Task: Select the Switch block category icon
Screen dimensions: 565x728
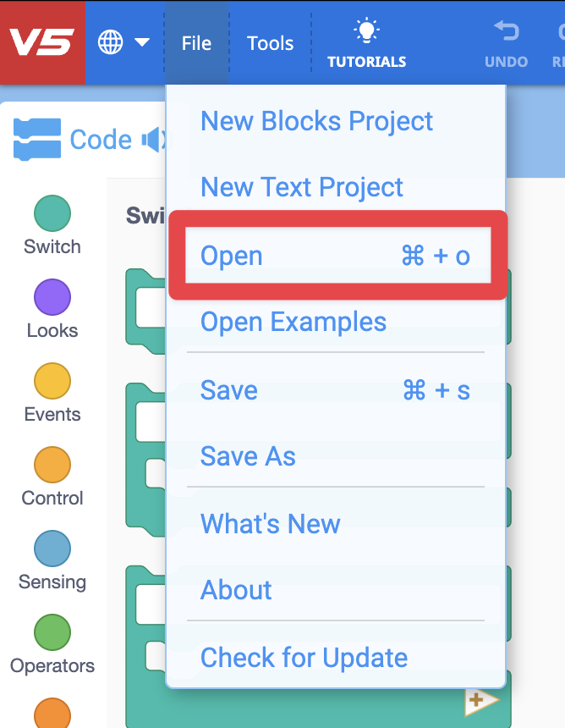Action: [52, 213]
